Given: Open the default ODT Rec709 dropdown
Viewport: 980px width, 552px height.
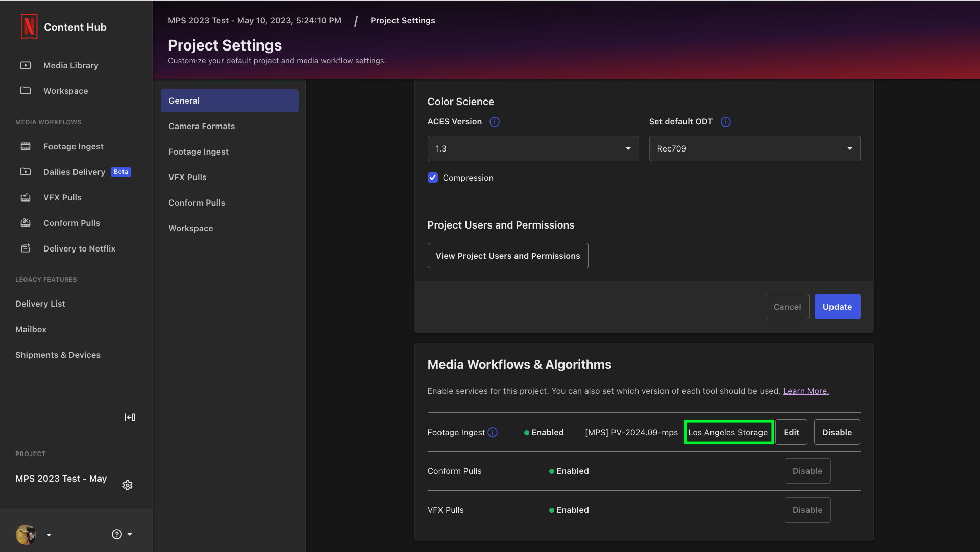Looking at the screenshot, I should pos(754,148).
